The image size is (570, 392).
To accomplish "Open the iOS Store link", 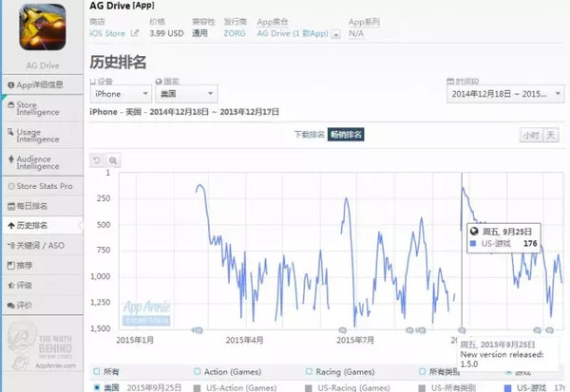I will pyautogui.click(x=107, y=33).
